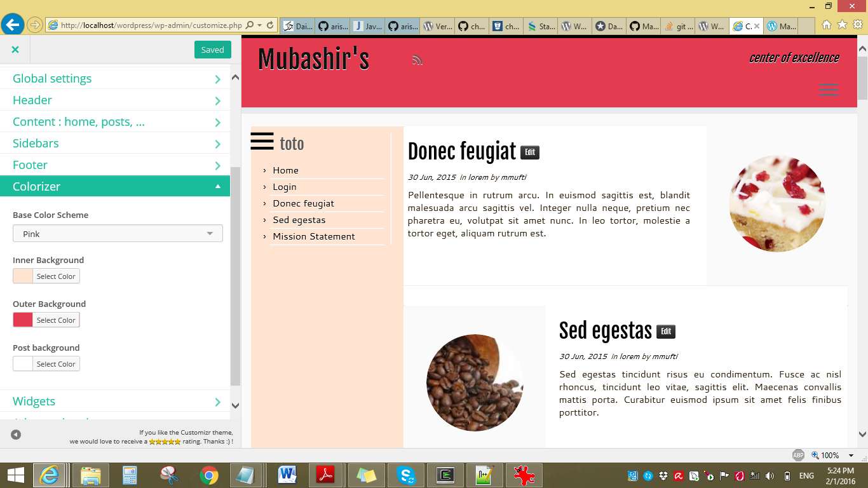Open Sed egestas link in sidebar menu
868x488 pixels.
click(299, 220)
